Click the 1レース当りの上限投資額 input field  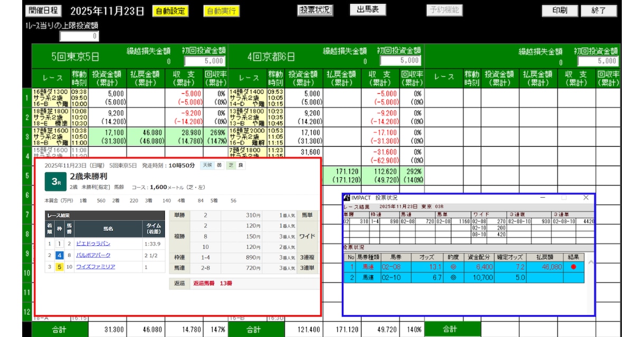click(79, 36)
